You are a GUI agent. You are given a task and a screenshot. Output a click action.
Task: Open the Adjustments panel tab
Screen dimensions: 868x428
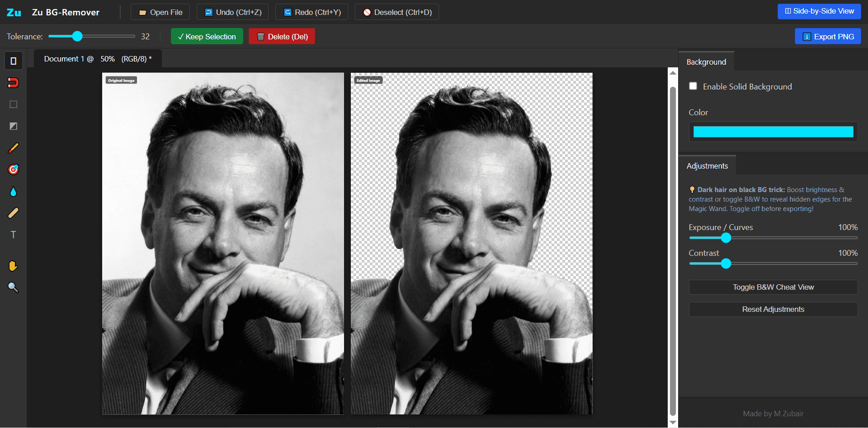click(x=707, y=166)
